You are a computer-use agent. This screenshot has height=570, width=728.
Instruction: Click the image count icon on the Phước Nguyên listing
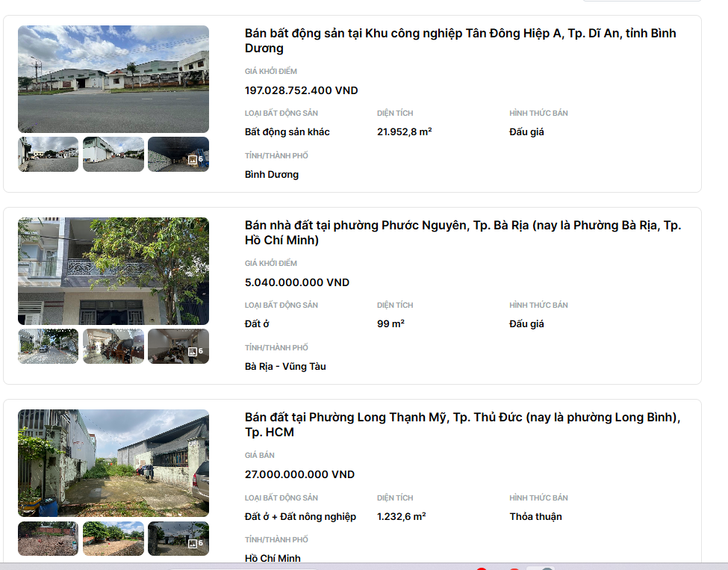193,351
